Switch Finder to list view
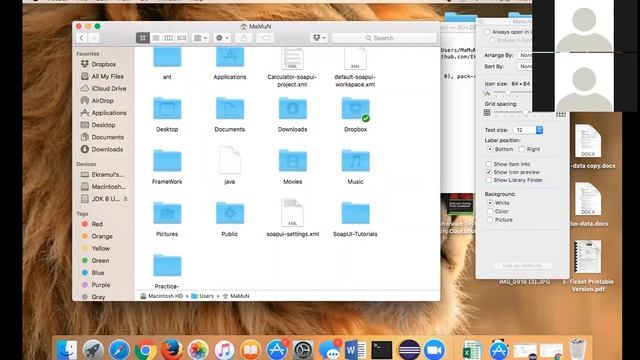Screen dimensions: 640x360 pos(156,38)
